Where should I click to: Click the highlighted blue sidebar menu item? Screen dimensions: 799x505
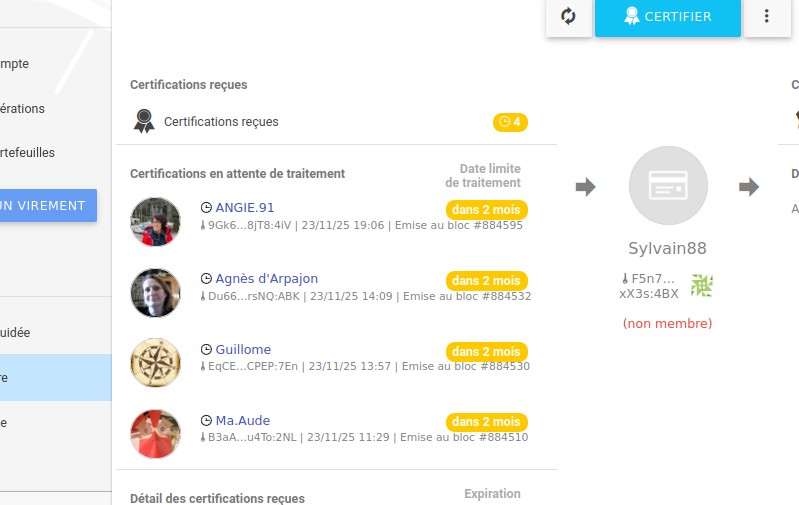click(x=55, y=378)
